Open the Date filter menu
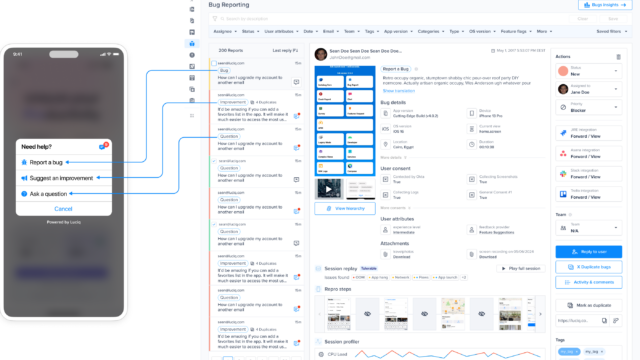640x360 pixels. (311, 31)
